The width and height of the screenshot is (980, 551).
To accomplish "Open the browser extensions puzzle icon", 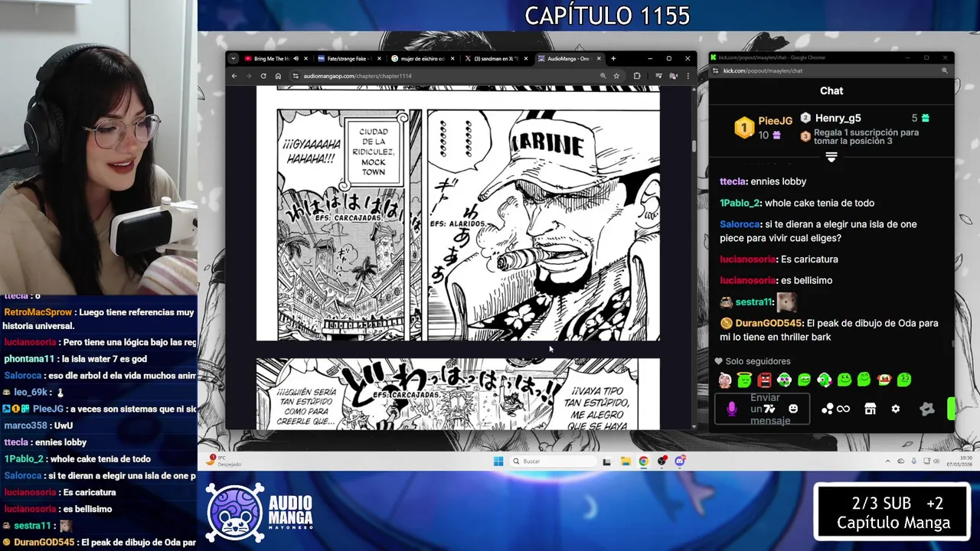I will point(637,76).
